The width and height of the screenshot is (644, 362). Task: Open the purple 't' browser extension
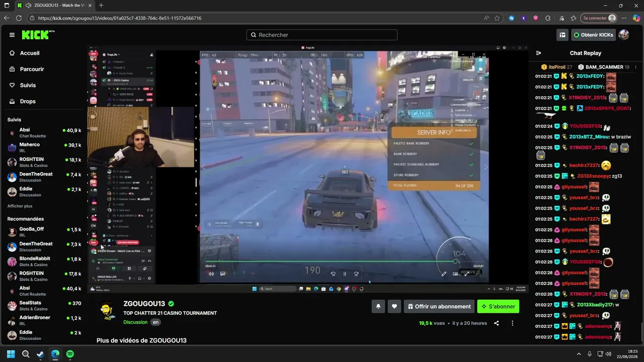pyautogui.click(x=524, y=18)
